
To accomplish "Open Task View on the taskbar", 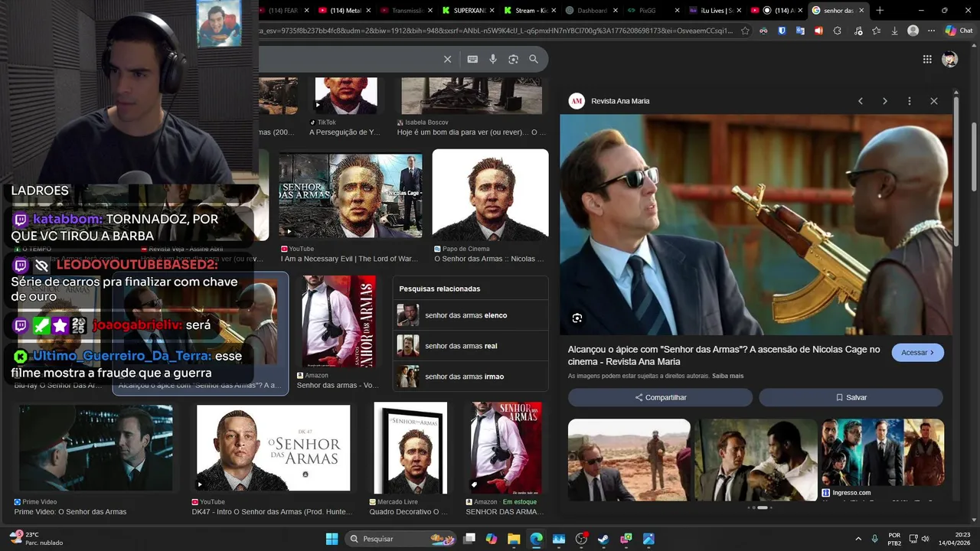I will pyautogui.click(x=469, y=539).
